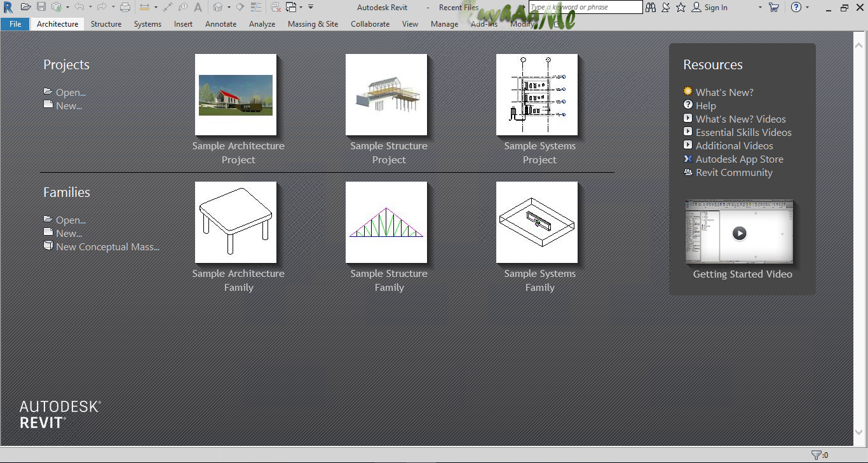
Task: Open the Sample Architecture Project thumbnail
Action: click(x=236, y=95)
